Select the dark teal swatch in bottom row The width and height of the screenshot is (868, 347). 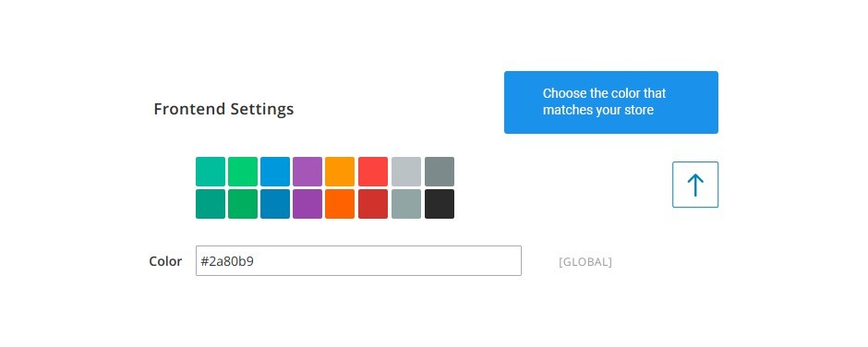[211, 204]
